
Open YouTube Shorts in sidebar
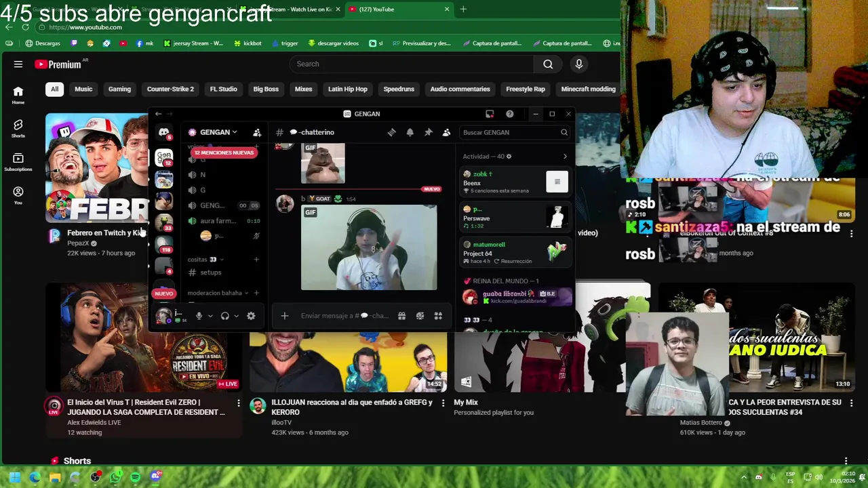pyautogui.click(x=18, y=128)
